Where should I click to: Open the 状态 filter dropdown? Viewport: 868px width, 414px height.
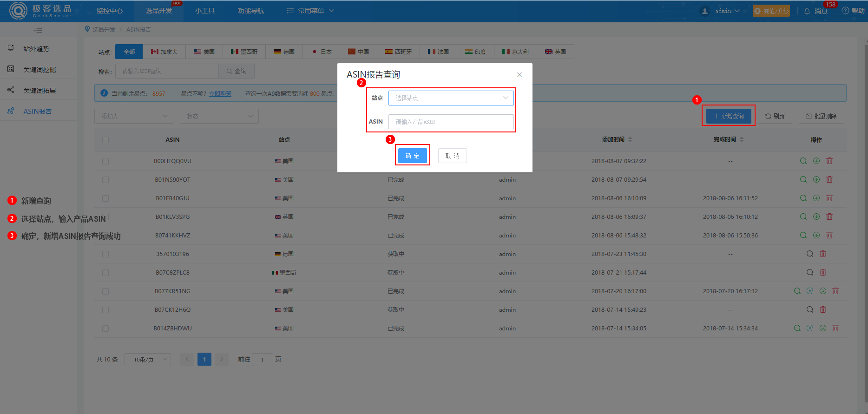(x=219, y=116)
